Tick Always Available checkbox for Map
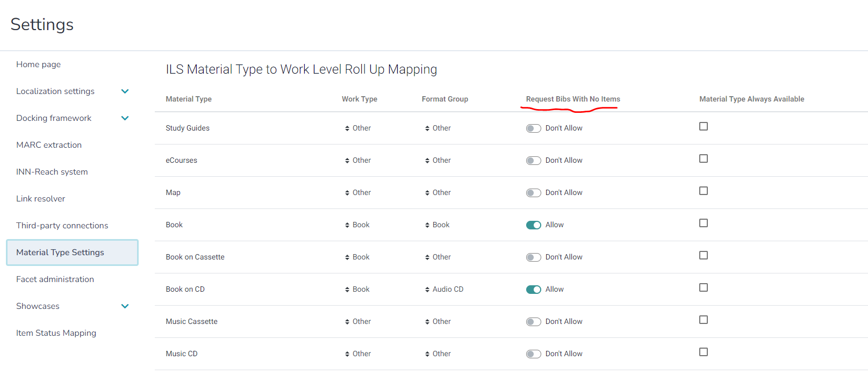The width and height of the screenshot is (868, 375). click(x=704, y=191)
